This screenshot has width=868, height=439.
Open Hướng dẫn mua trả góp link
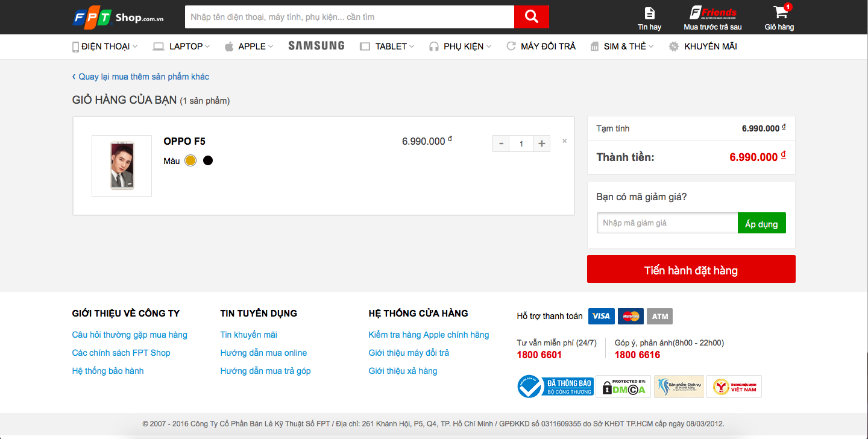[x=266, y=371]
